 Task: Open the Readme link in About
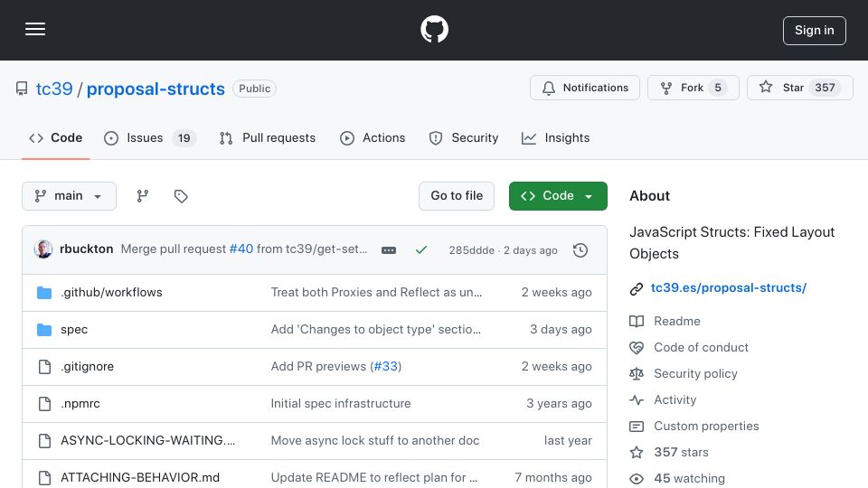click(677, 321)
